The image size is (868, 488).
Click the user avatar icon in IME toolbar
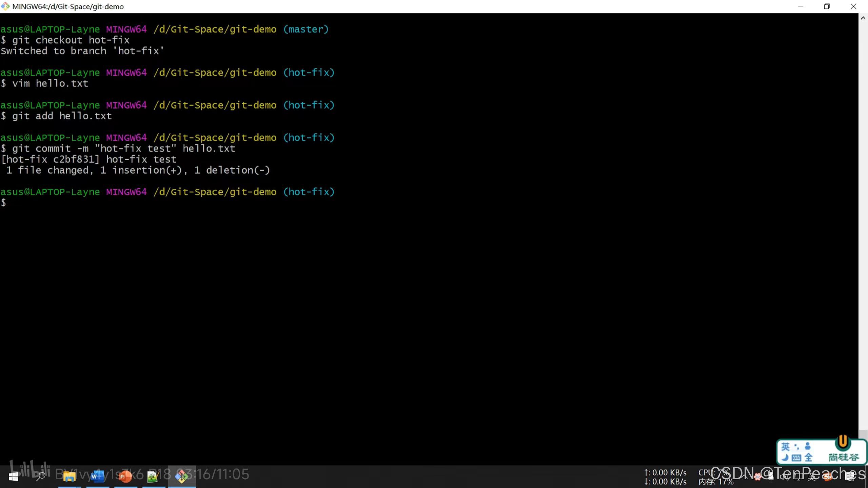click(x=808, y=446)
